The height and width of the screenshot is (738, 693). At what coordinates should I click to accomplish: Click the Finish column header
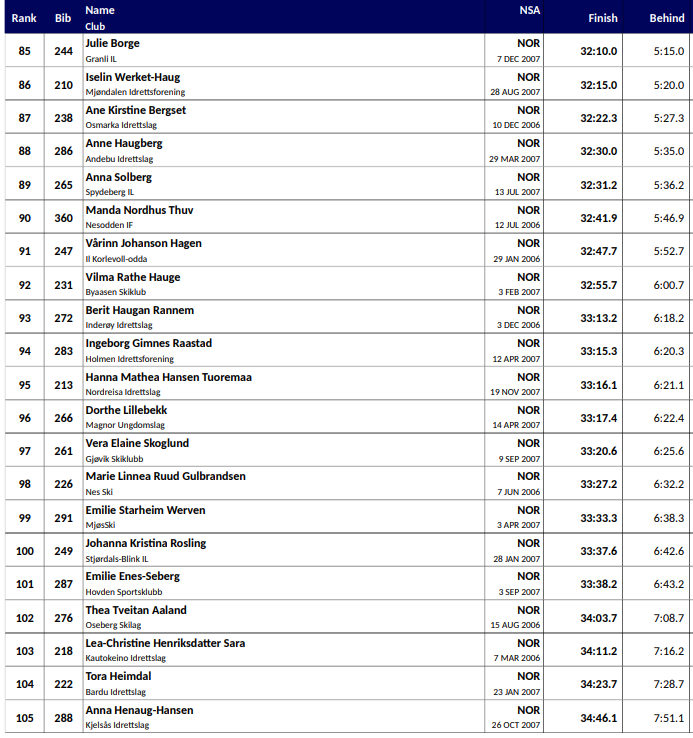click(602, 18)
